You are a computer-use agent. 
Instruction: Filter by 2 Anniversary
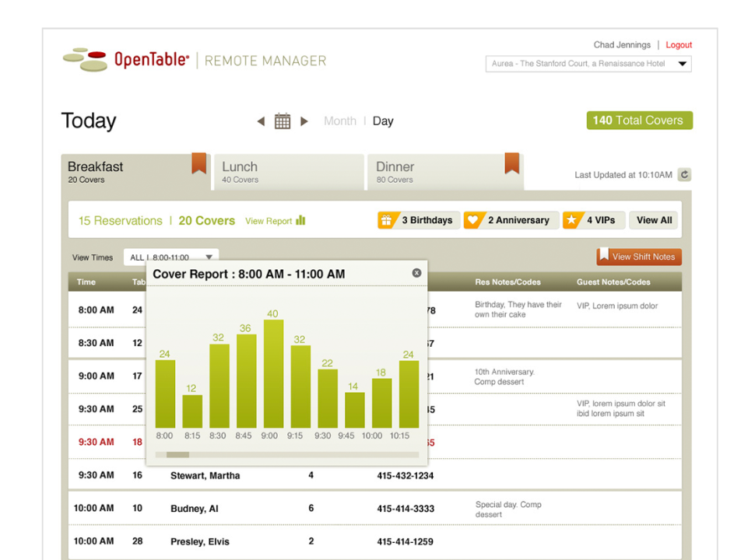point(511,220)
